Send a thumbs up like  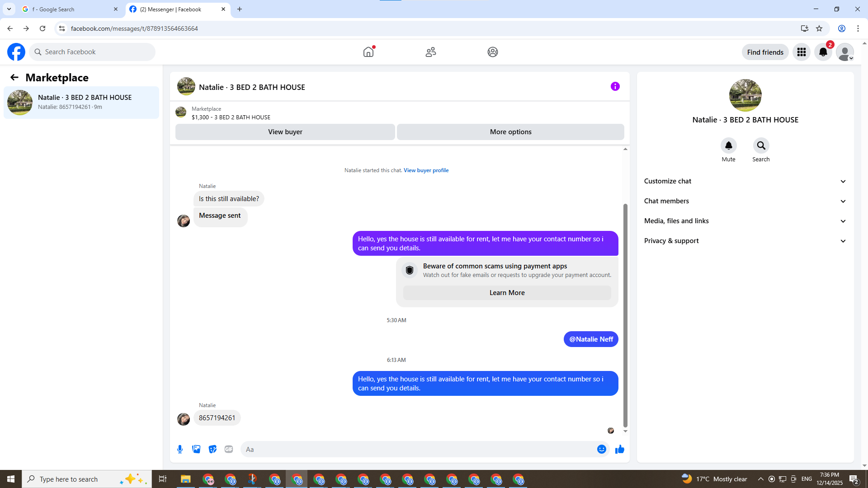pos(620,449)
